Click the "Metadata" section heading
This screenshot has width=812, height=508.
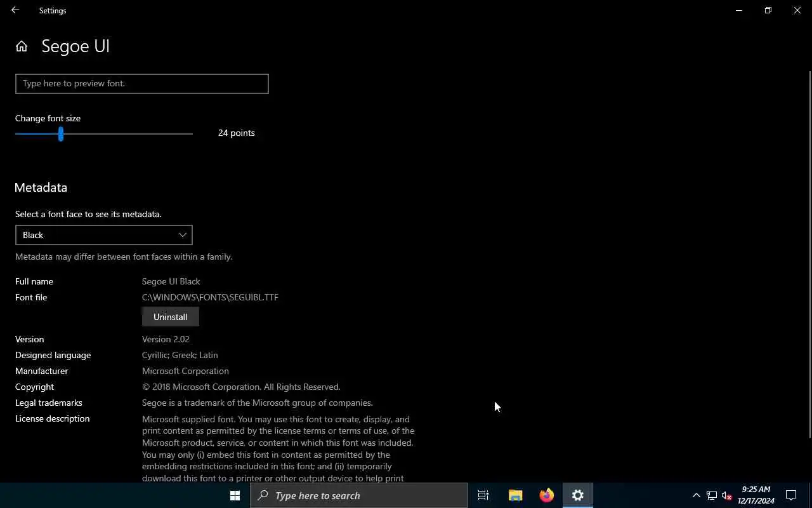[41, 187]
